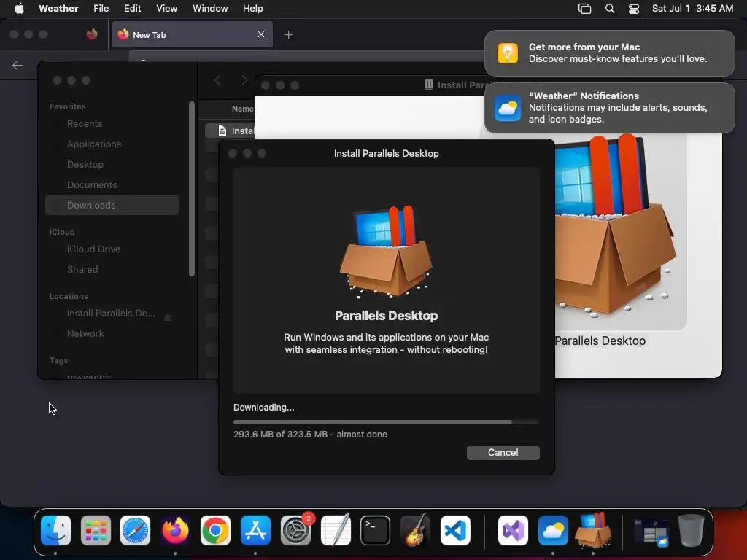Click Finder back navigation chevron
The image size is (747, 560).
(217, 80)
